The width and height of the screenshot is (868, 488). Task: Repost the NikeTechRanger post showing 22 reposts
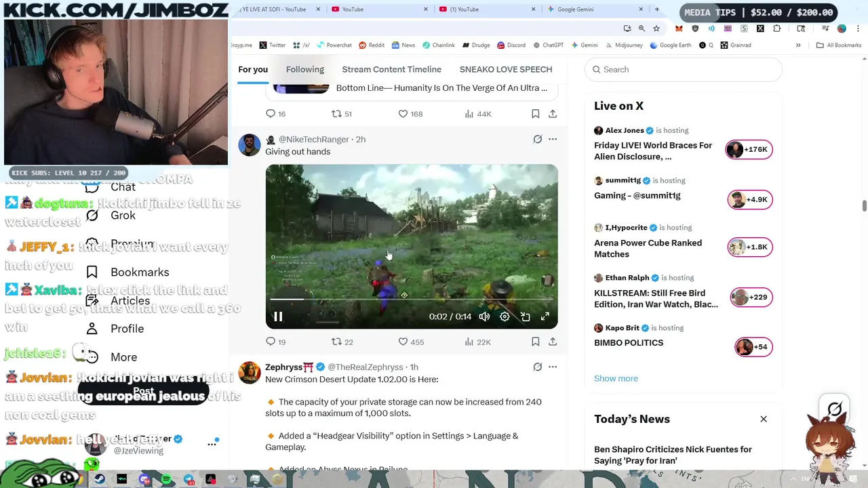tap(342, 342)
